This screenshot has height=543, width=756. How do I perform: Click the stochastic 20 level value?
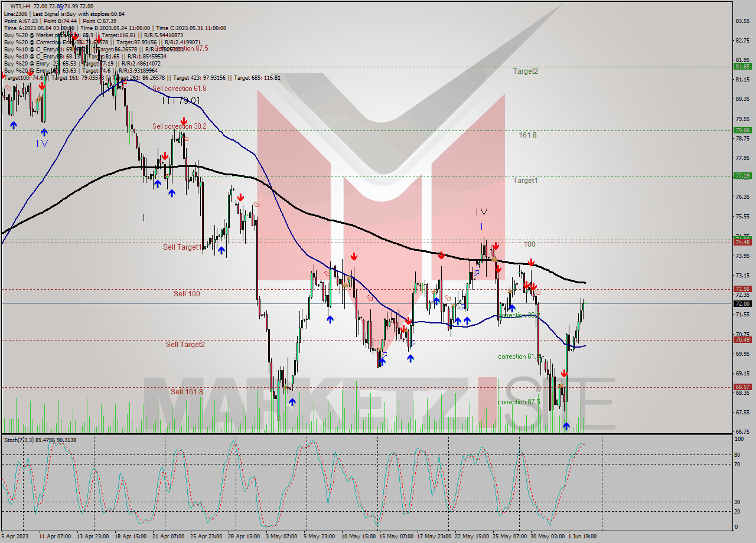click(x=737, y=511)
